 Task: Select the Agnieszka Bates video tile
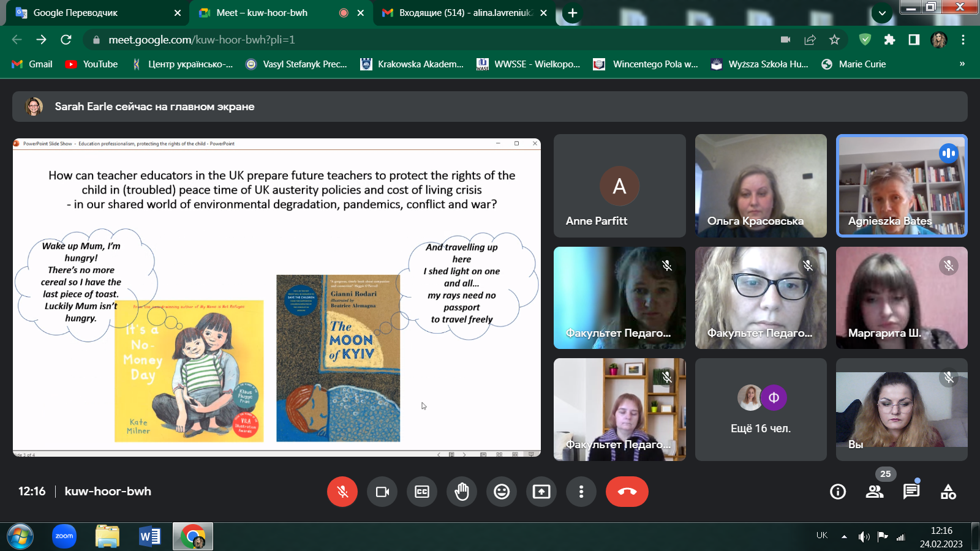click(x=902, y=186)
